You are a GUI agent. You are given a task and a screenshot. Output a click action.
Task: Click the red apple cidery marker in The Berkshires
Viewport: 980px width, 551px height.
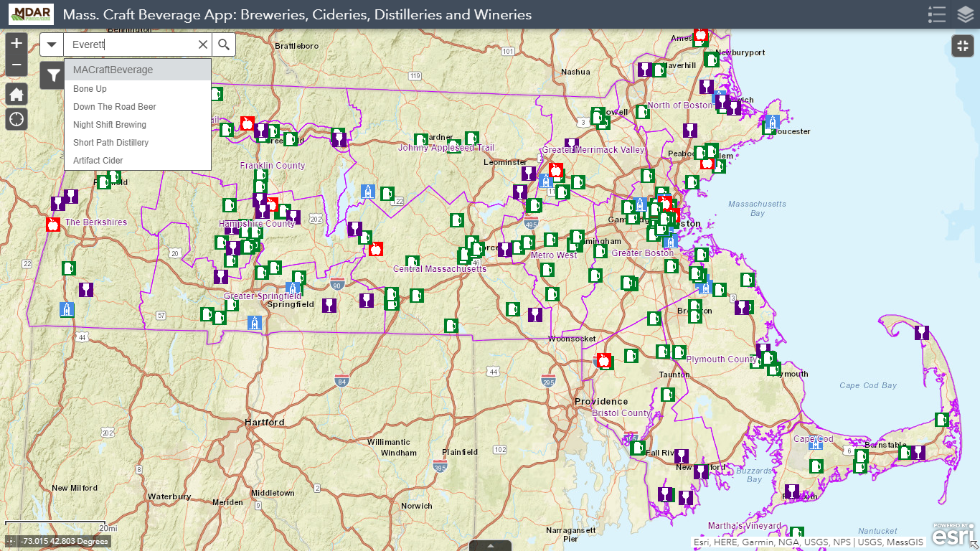[52, 225]
